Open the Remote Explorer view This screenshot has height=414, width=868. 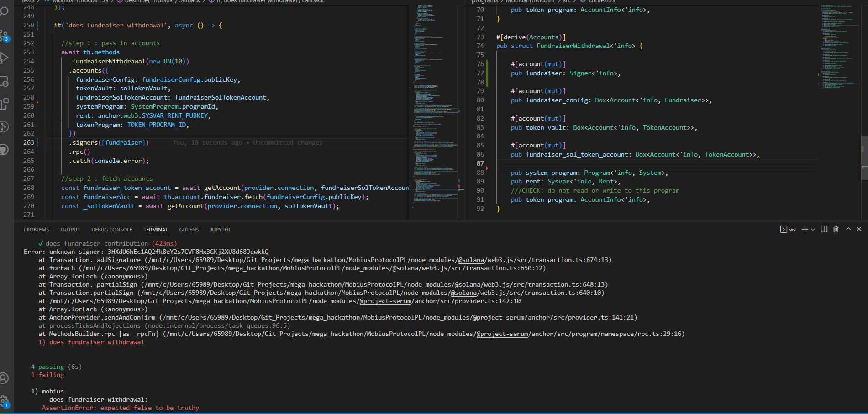click(x=5, y=81)
